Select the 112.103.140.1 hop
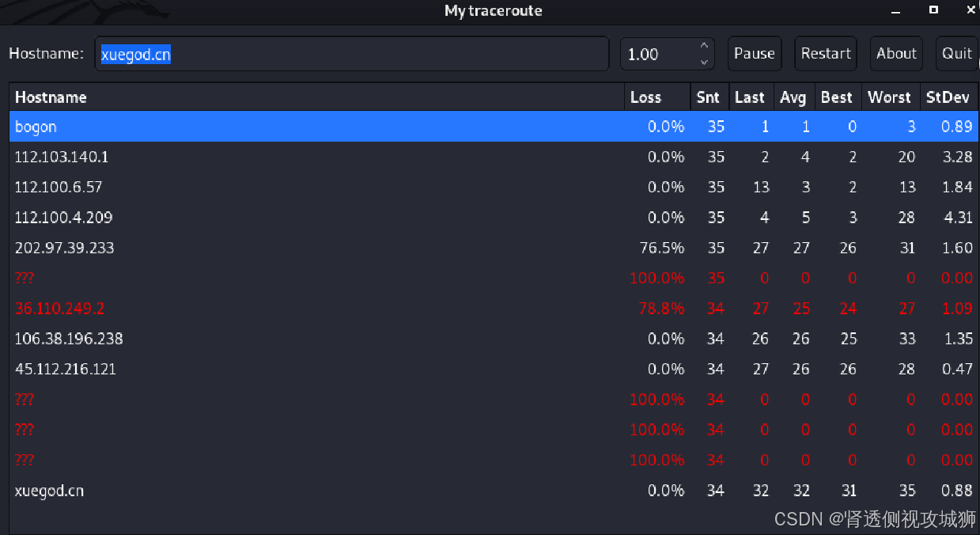 point(494,157)
